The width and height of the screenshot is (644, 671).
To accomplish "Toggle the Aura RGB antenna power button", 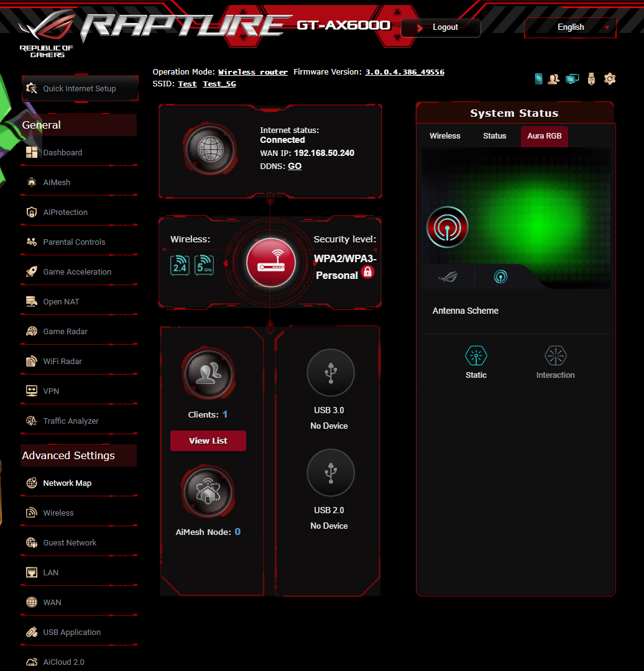I will coord(447,227).
